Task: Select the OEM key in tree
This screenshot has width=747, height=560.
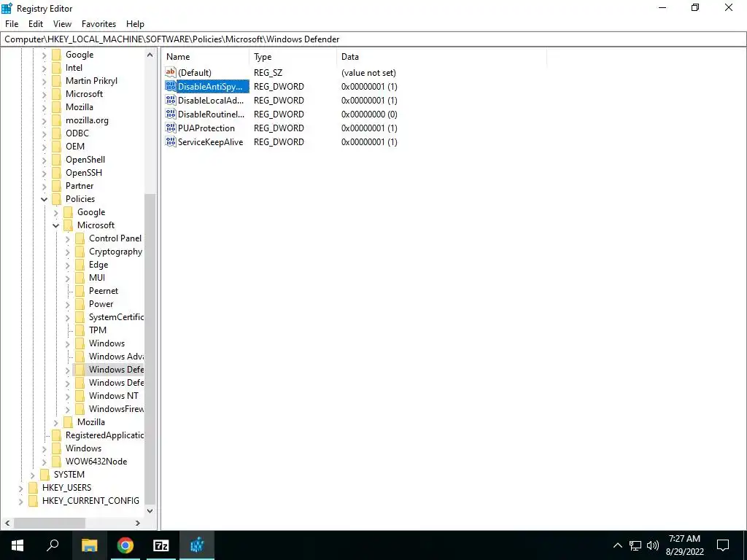Action: pyautogui.click(x=75, y=146)
